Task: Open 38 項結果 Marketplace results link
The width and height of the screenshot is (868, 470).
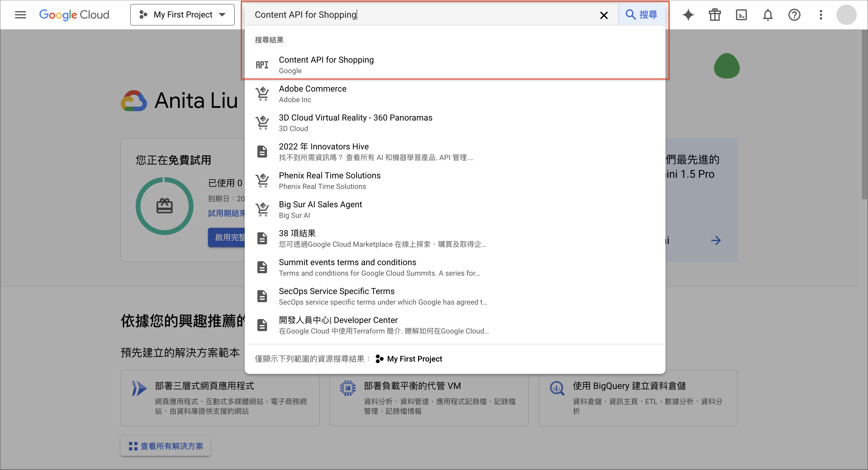Action: click(x=297, y=233)
